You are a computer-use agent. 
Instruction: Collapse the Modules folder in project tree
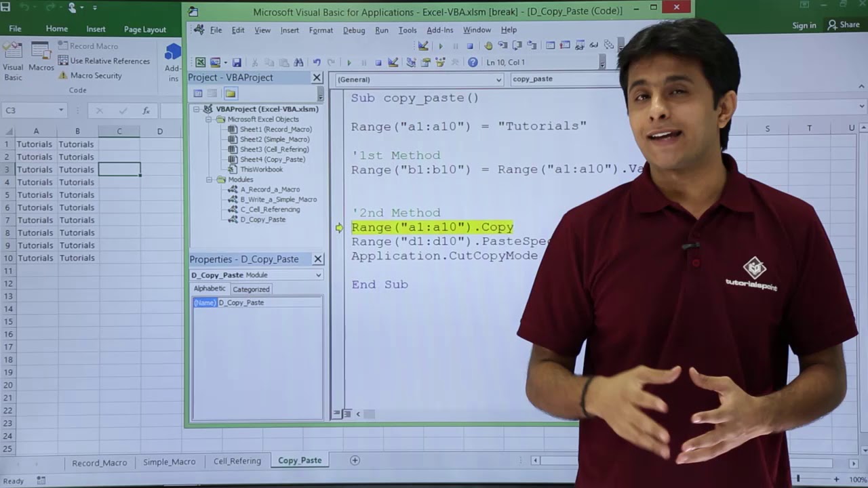[210, 180]
